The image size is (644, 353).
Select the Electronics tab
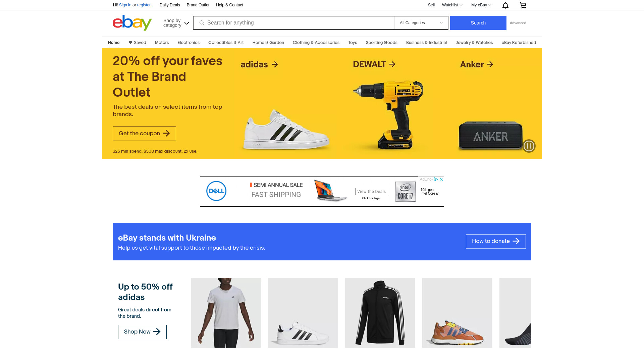[189, 43]
